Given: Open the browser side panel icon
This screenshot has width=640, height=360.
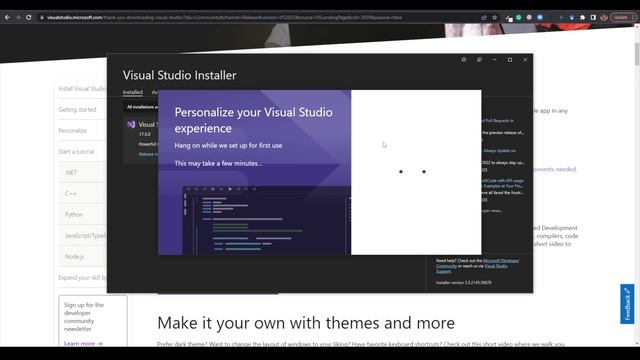Looking at the screenshot, I should (x=593, y=18).
